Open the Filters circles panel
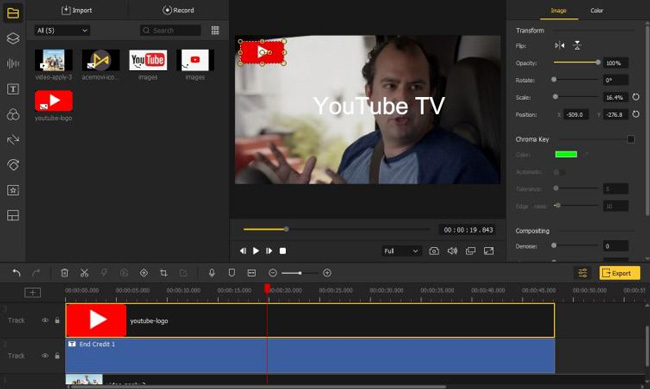Screen dimensions: 650x389 [13, 114]
